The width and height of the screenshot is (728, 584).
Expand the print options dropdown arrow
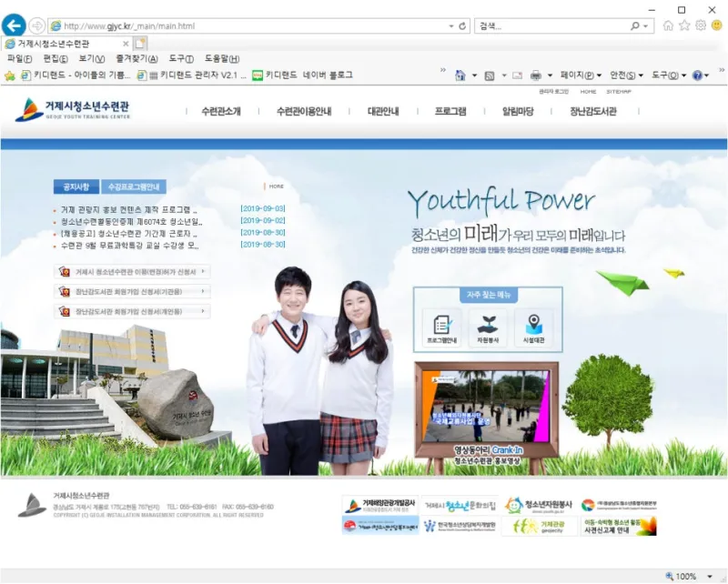click(550, 76)
